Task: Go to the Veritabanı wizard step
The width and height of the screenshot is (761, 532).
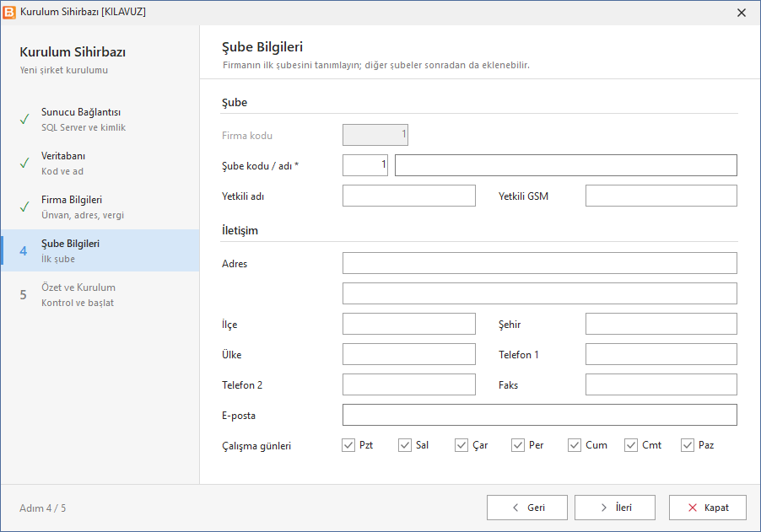Action: 100,163
